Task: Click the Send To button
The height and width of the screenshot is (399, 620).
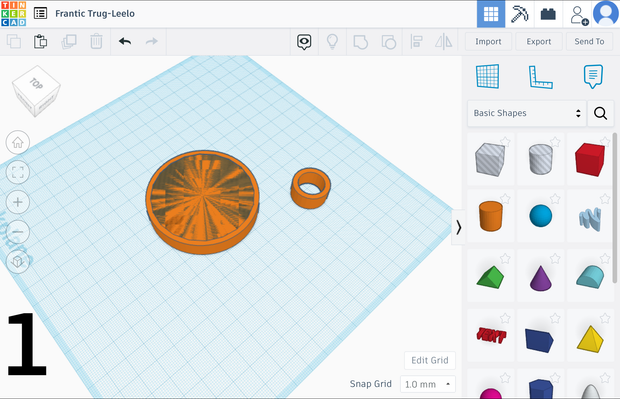Action: [x=589, y=42]
